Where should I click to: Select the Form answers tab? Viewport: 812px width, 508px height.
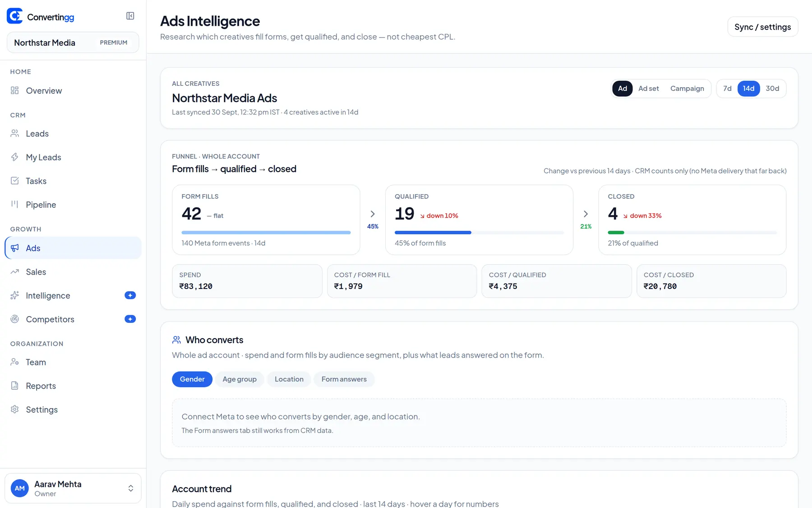tap(344, 379)
